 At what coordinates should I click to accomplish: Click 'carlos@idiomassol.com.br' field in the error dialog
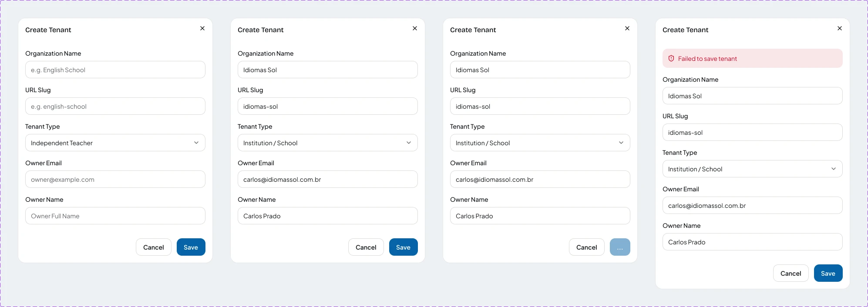(753, 205)
